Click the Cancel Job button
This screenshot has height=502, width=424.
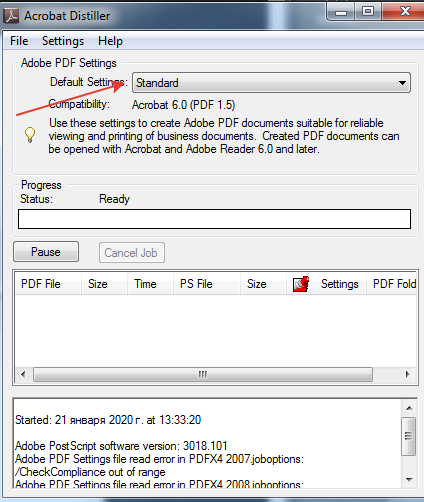click(x=132, y=253)
